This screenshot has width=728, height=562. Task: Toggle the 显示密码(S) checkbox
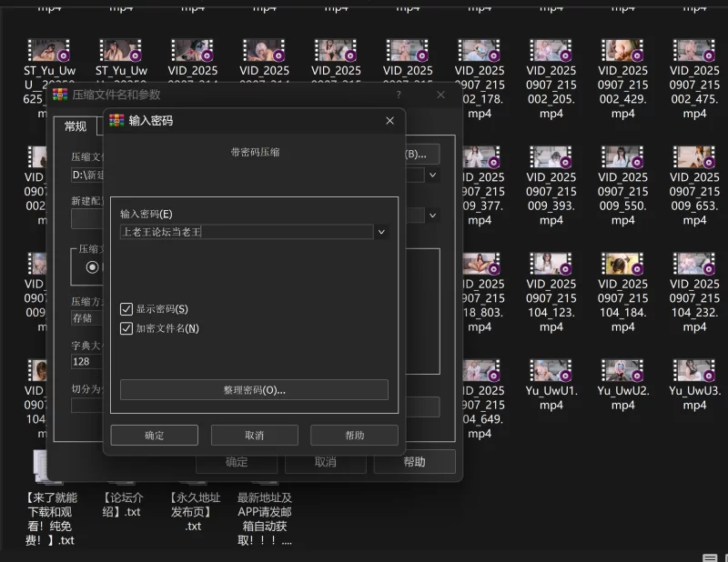tap(126, 309)
